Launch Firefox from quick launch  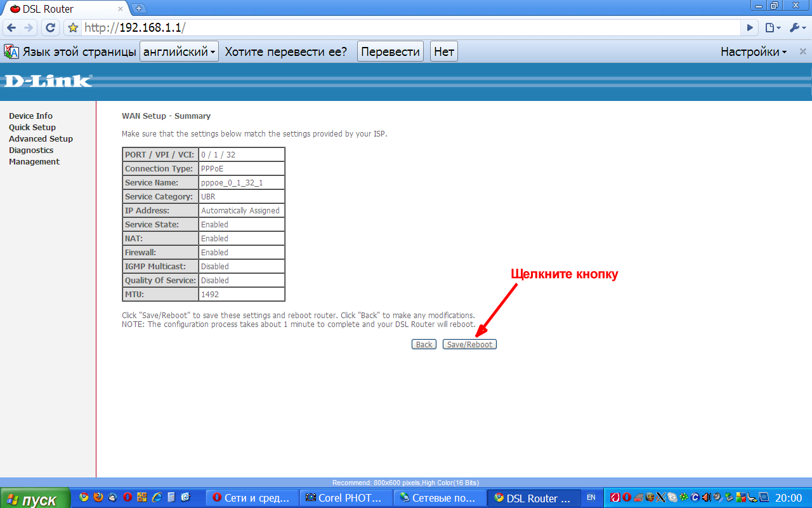98,497
